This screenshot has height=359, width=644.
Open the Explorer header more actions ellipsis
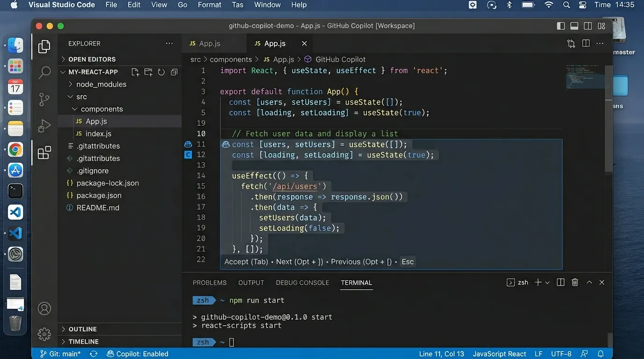point(169,43)
